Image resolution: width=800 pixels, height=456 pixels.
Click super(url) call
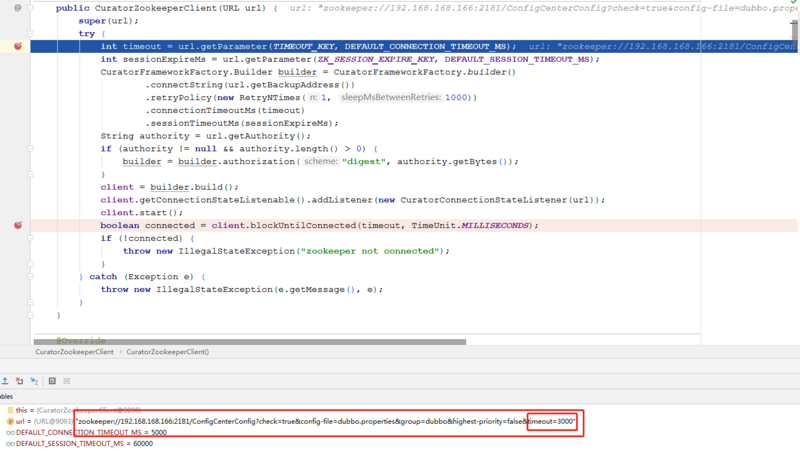(108, 21)
